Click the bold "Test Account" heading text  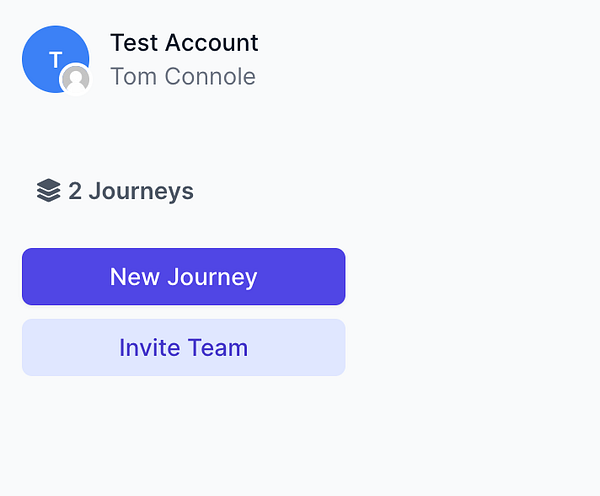click(184, 43)
